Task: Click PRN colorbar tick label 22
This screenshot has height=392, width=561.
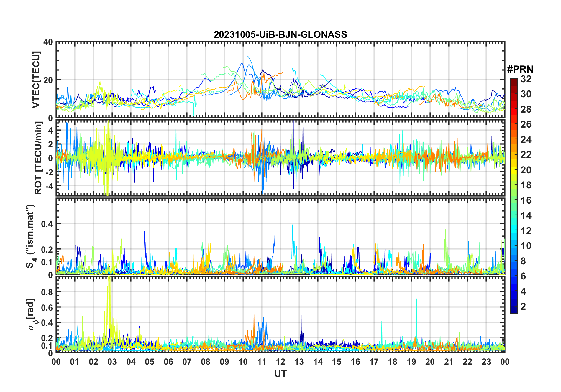Action: click(x=526, y=155)
